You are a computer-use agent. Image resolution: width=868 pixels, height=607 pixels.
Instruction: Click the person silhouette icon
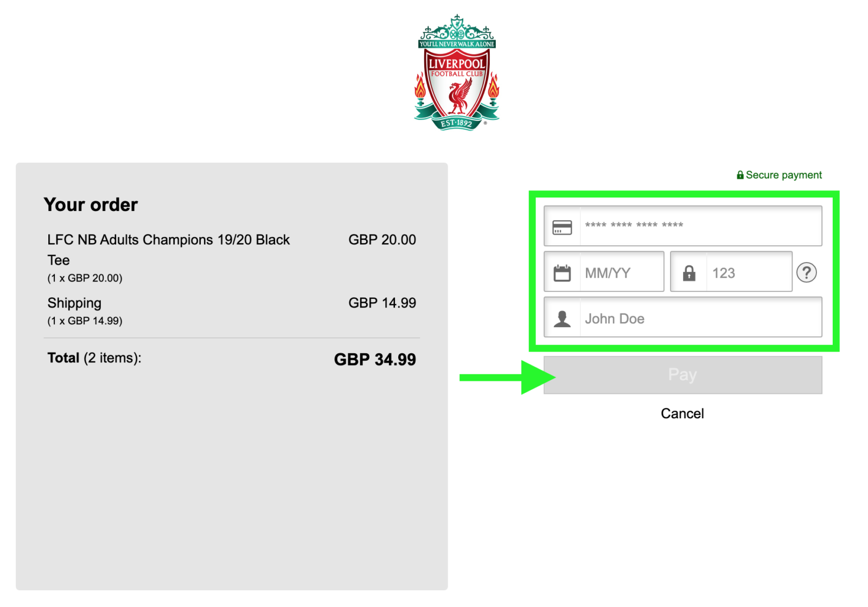click(x=562, y=319)
